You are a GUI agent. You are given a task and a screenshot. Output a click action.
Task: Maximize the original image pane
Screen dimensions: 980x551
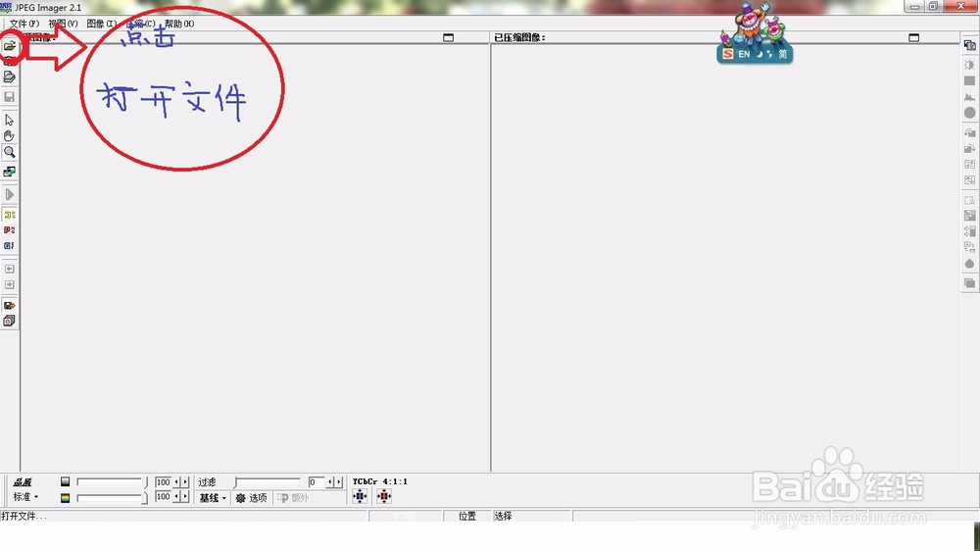448,37
